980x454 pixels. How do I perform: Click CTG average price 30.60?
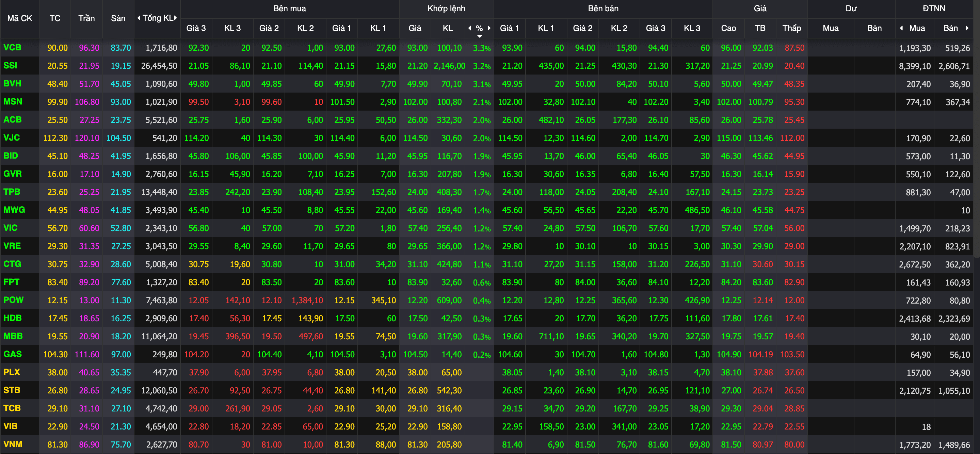[x=762, y=264]
